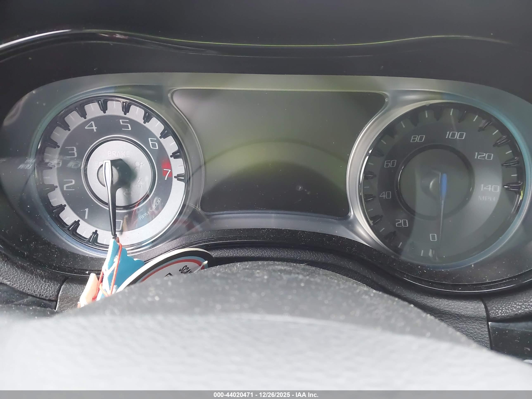The image size is (532, 399).
Task: Click the MPH label on speedometer
Action: (487, 198)
